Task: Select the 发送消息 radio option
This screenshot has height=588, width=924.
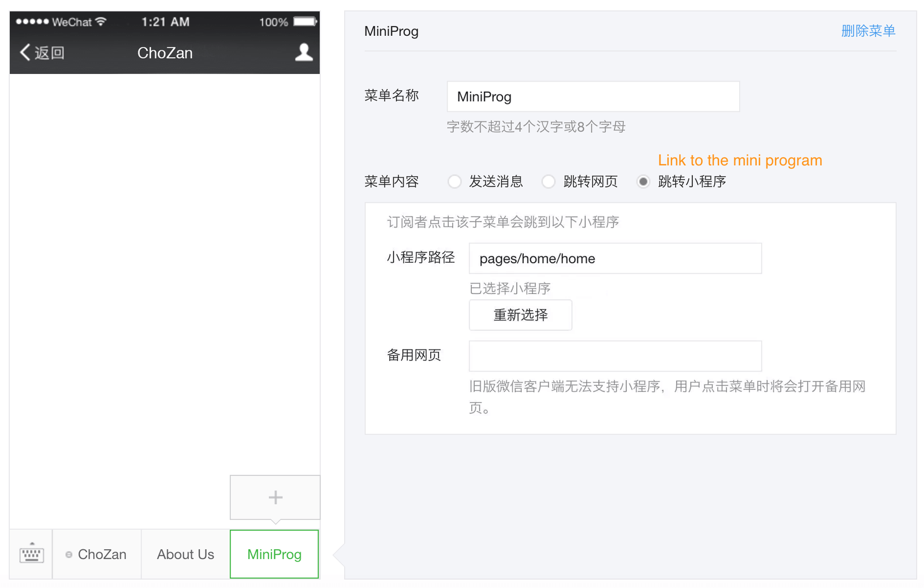Action: pos(455,181)
